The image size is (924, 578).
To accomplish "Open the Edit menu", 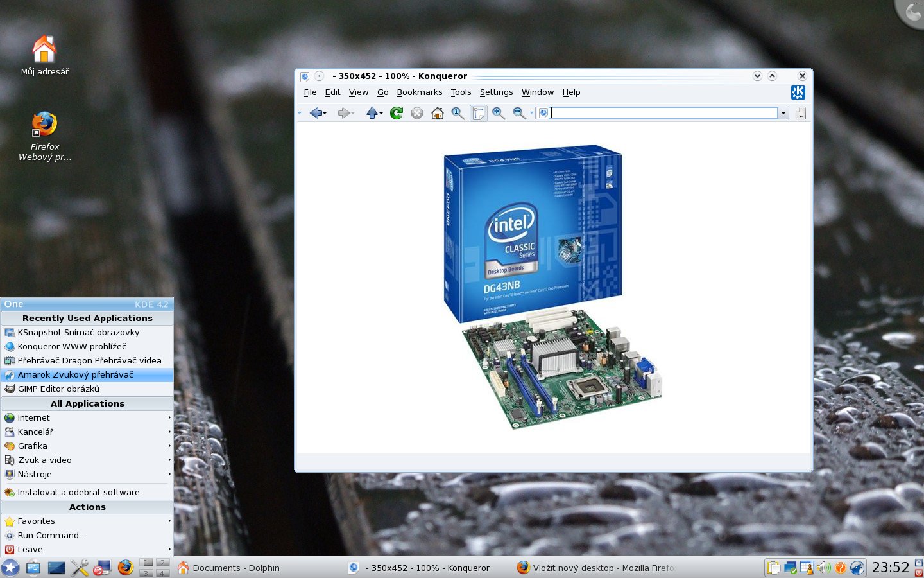I will [x=332, y=92].
